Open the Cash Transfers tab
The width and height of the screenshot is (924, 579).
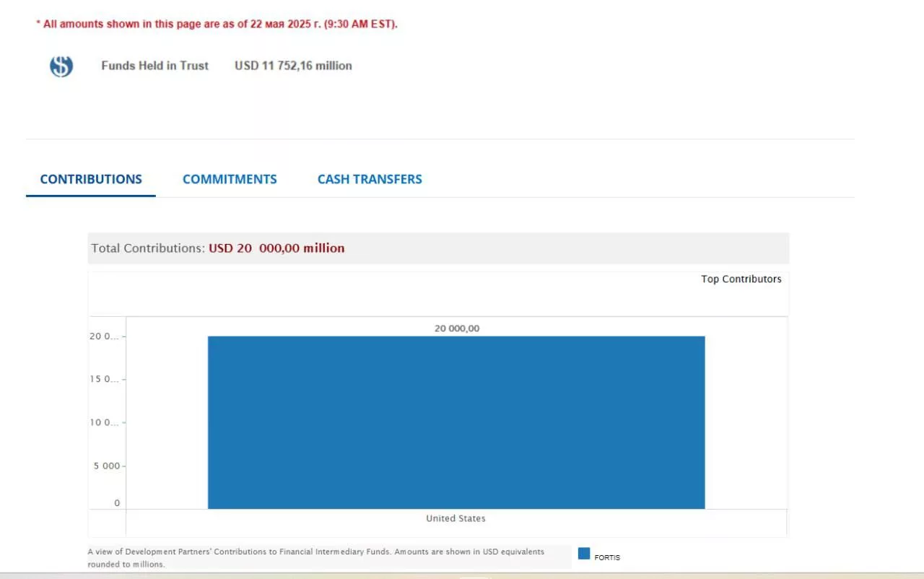[370, 179]
